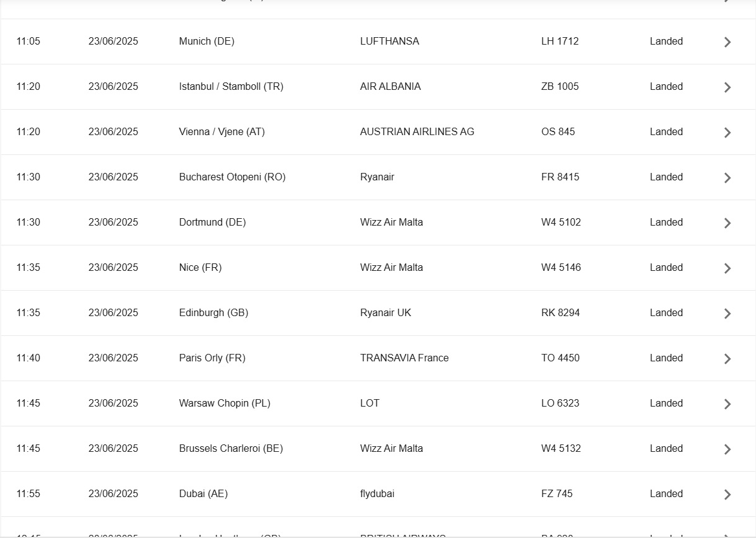Expand Brussels Charleroi W4 5132 arrow
The width and height of the screenshot is (756, 538).
point(727,449)
